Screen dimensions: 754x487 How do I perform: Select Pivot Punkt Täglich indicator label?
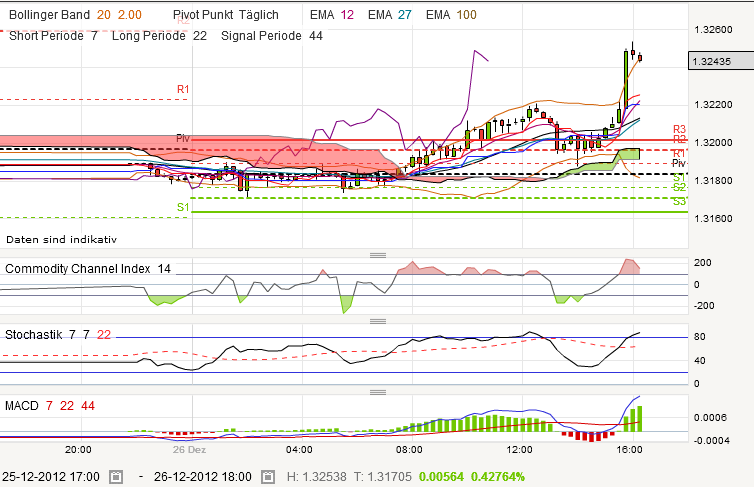pyautogui.click(x=226, y=15)
